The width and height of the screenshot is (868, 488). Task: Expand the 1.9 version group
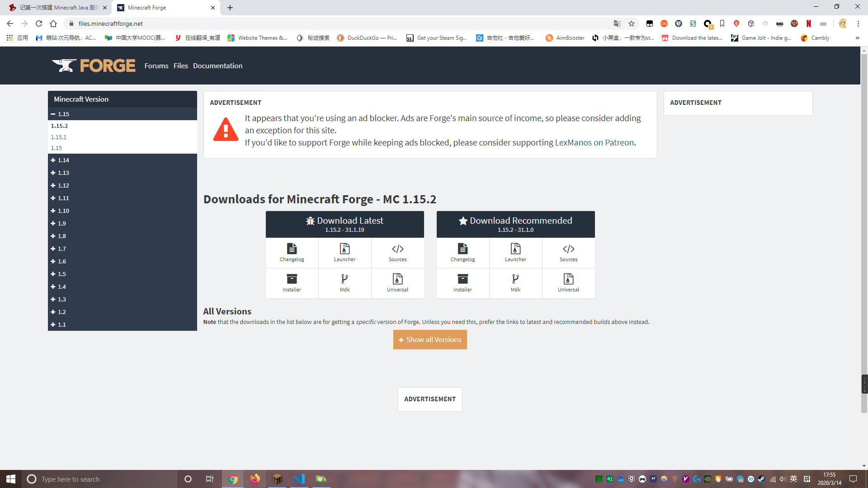click(x=123, y=223)
